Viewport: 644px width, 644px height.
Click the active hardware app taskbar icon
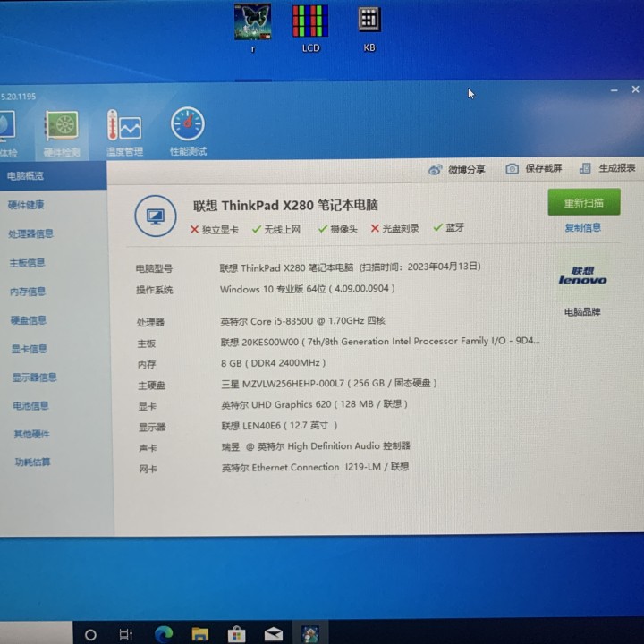pyautogui.click(x=310, y=633)
